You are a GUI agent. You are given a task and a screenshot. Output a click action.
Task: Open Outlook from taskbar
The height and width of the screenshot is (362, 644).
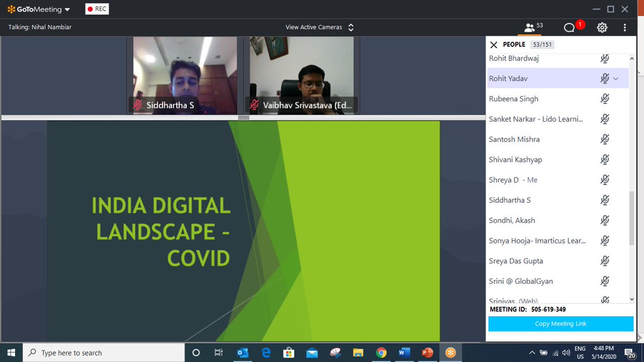pyautogui.click(x=243, y=352)
